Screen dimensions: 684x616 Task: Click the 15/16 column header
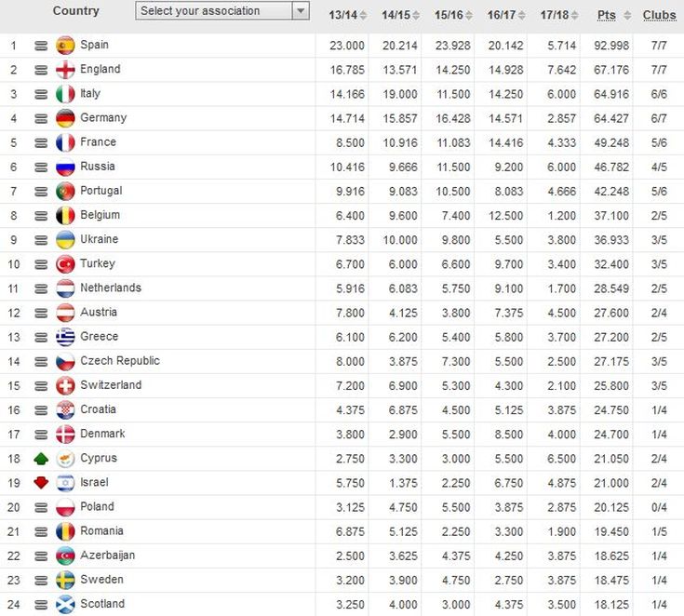pos(453,16)
